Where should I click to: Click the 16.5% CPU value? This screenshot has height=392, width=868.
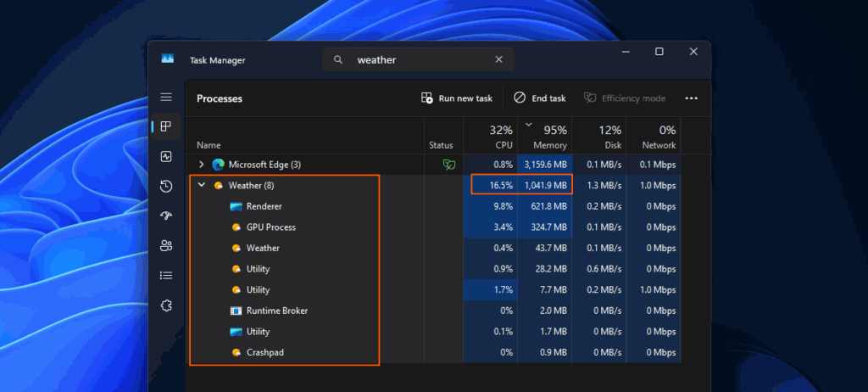501,186
